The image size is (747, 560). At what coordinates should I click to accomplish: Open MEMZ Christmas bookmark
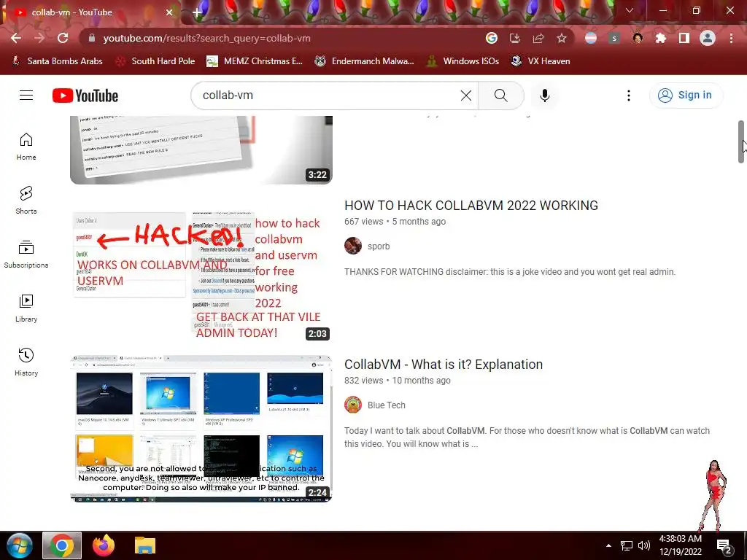[255, 61]
